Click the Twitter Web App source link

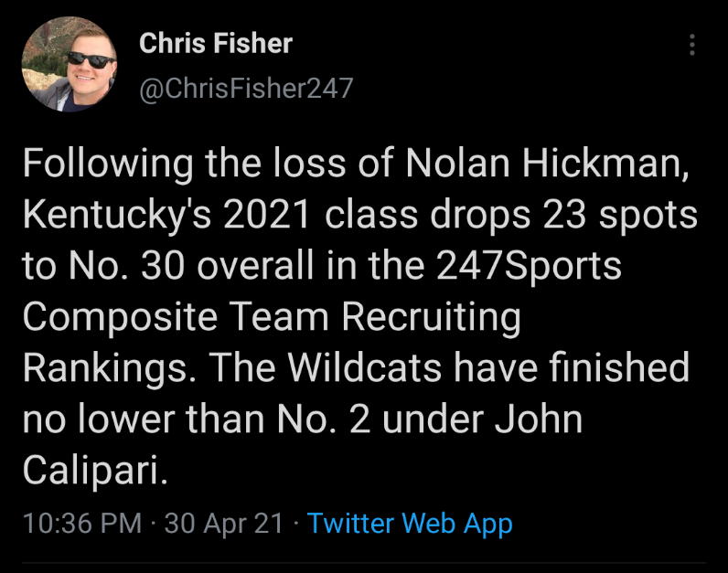pos(410,524)
